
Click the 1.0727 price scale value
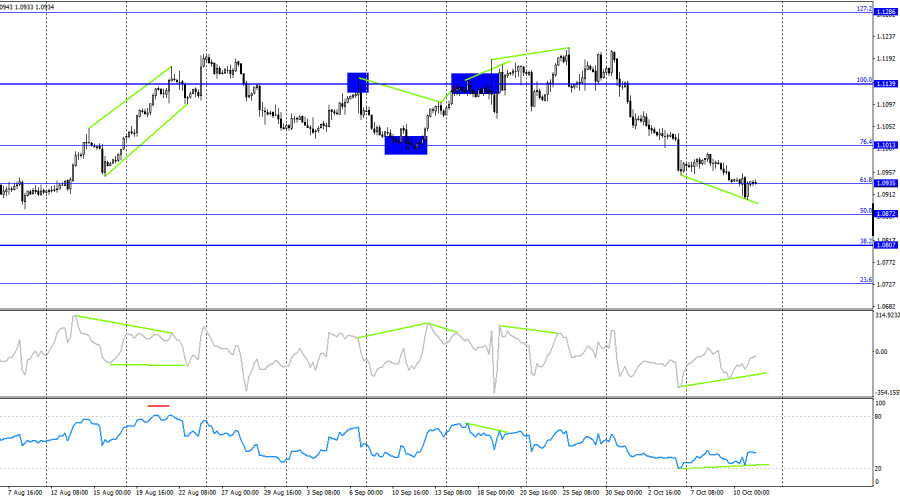click(886, 285)
